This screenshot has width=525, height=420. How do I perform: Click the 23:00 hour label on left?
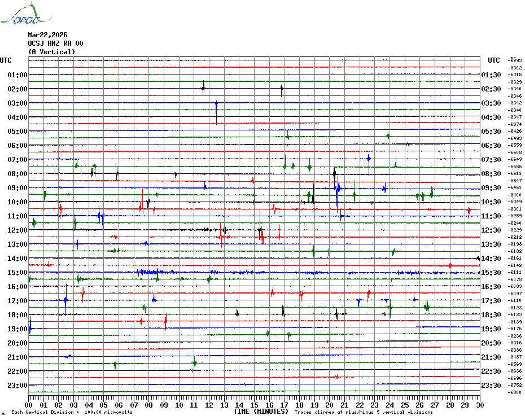18,386
